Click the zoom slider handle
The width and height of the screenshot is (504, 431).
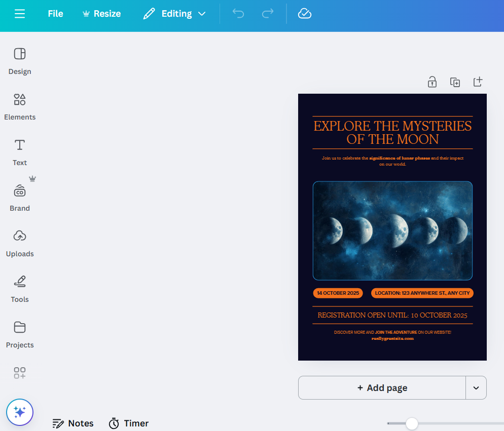412,423
